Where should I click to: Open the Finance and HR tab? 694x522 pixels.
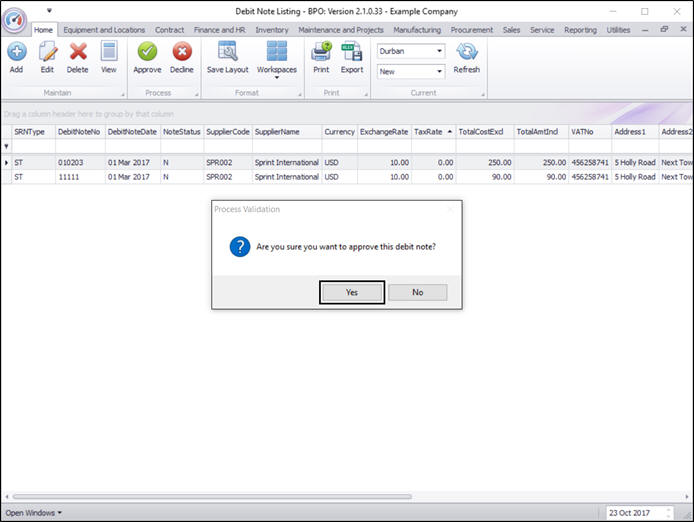pos(220,30)
